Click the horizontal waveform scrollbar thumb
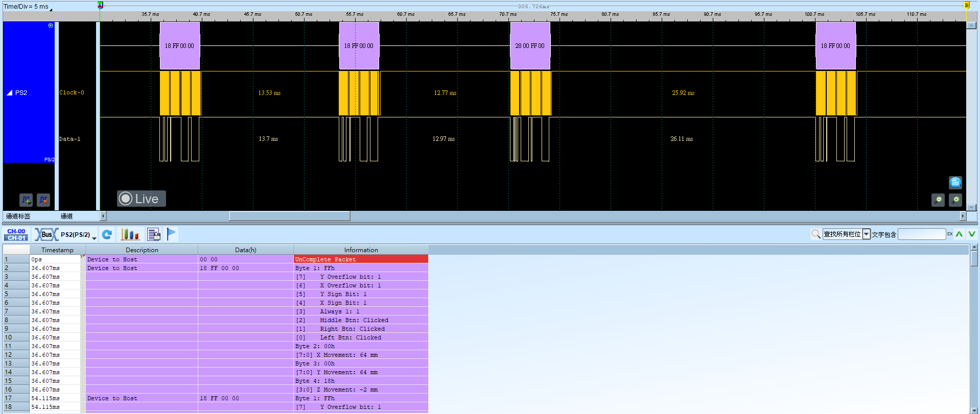980x414 pixels. point(290,216)
